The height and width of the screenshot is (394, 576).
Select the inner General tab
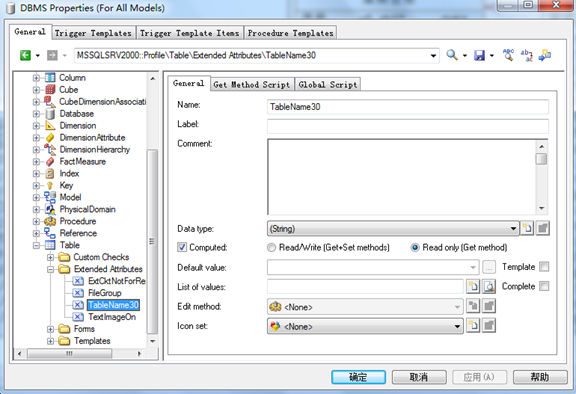click(x=188, y=83)
